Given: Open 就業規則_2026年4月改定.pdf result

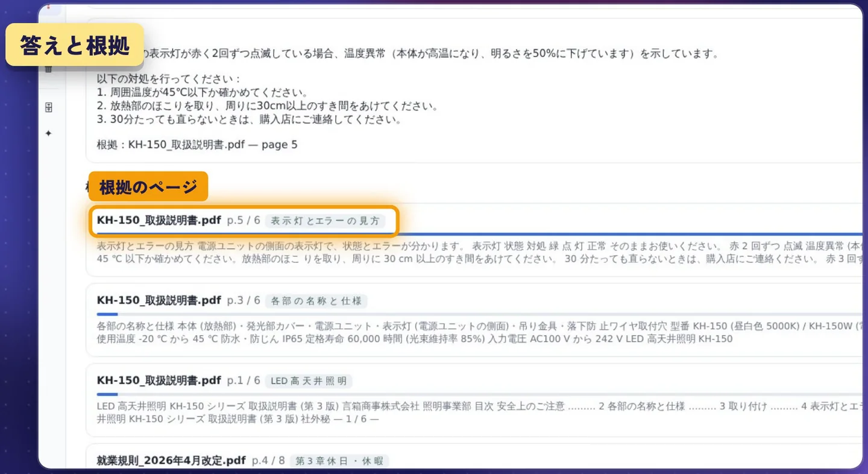Looking at the screenshot, I should pyautogui.click(x=171, y=460).
